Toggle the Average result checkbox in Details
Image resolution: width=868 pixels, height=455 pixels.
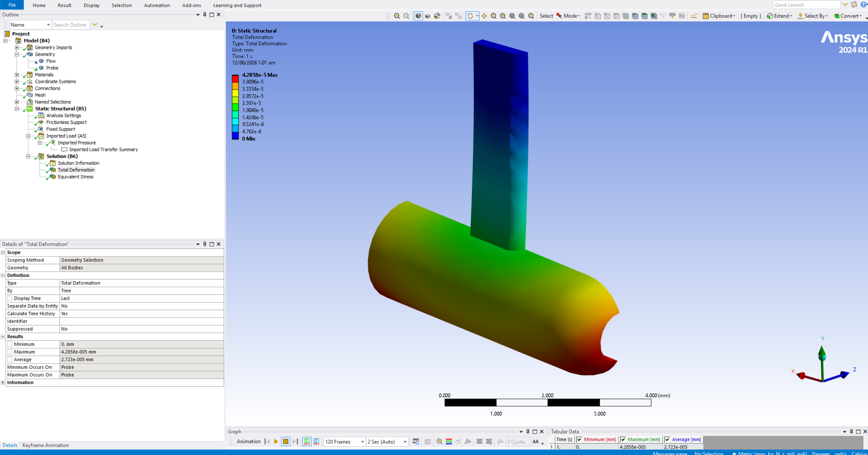(10, 359)
